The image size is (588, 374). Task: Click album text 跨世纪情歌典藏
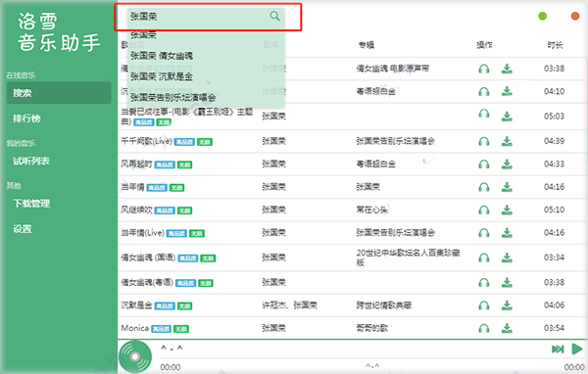(x=384, y=305)
